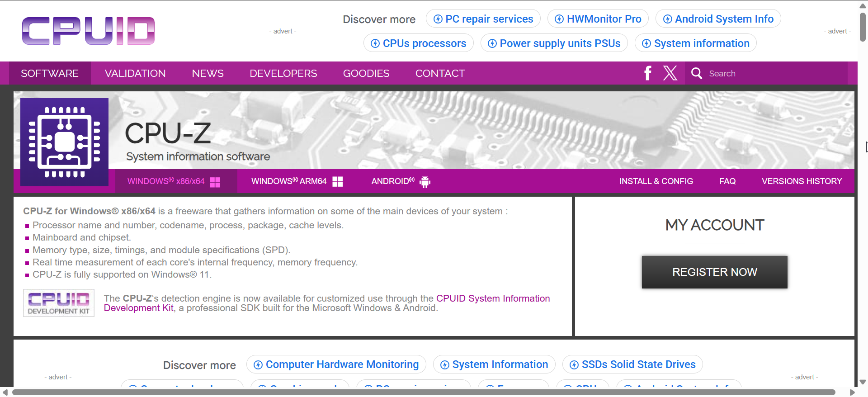Click the horizontal scrollbar at the bottom

click(x=423, y=392)
